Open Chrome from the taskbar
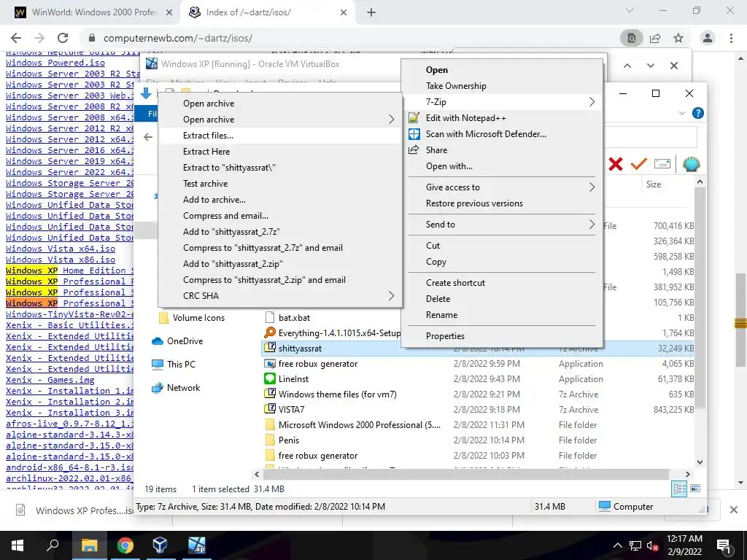 125,545
